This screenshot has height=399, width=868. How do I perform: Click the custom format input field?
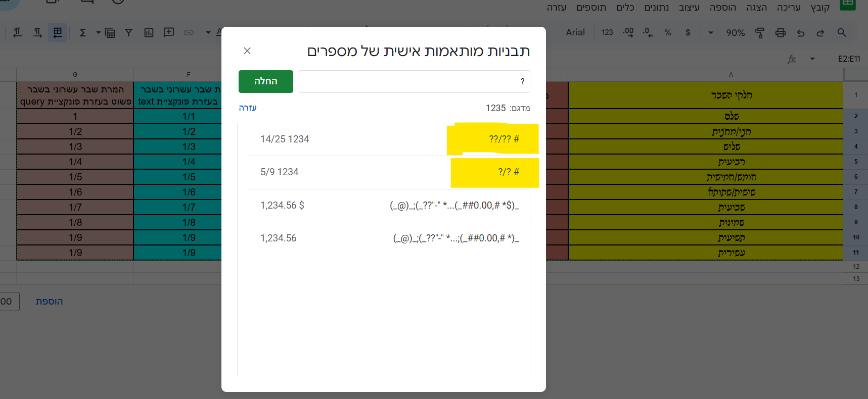[415, 81]
